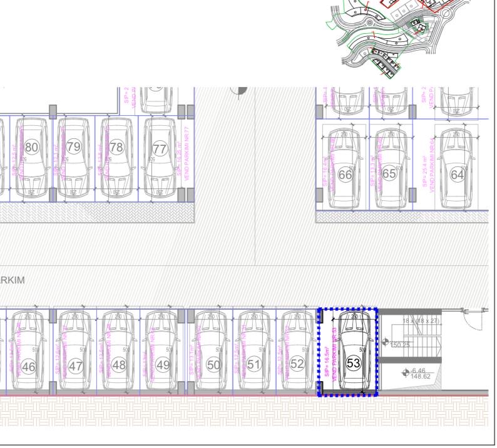This screenshot has height=448, width=497.
Task: Select parking space 51
Action: click(254, 365)
